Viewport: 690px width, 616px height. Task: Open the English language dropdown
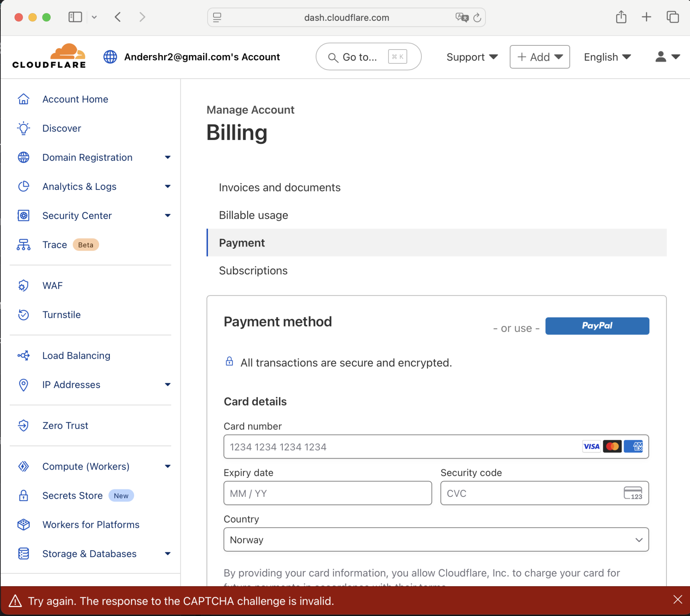click(607, 57)
